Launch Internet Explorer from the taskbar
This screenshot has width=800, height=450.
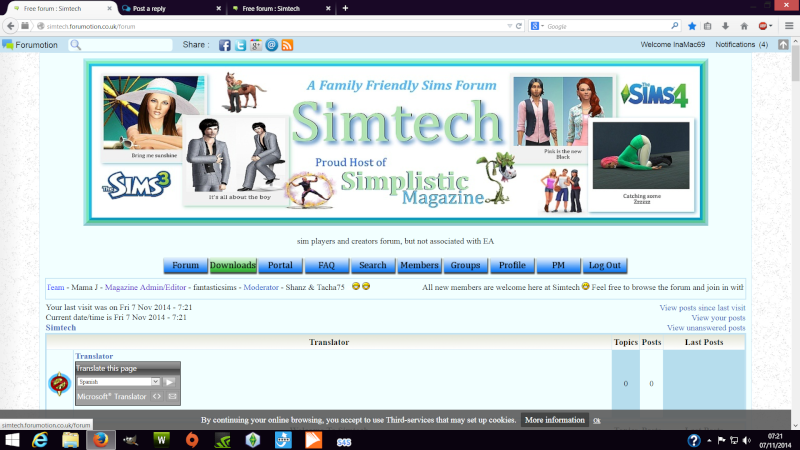click(40, 440)
